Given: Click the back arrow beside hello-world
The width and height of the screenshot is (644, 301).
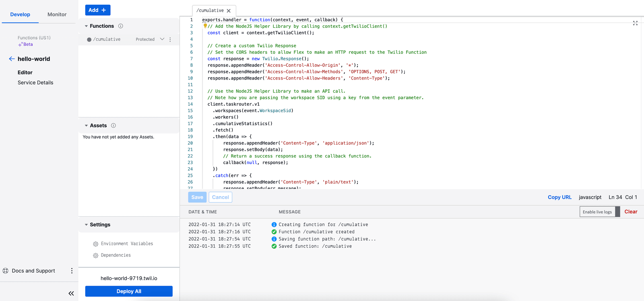Looking at the screenshot, I should pyautogui.click(x=12, y=59).
